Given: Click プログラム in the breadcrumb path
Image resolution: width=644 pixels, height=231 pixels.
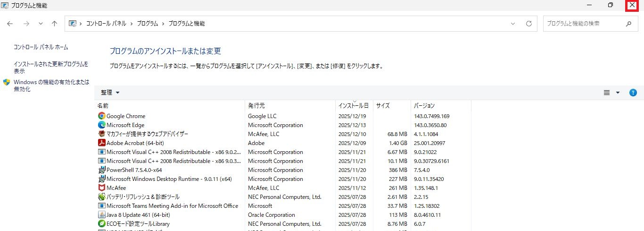Looking at the screenshot, I should point(148,24).
